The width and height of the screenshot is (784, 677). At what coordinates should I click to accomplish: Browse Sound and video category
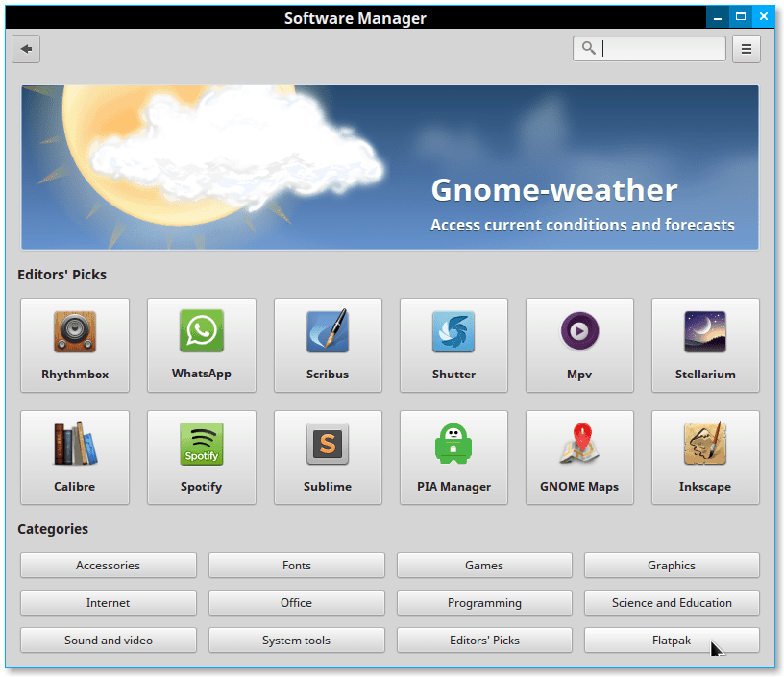click(109, 640)
